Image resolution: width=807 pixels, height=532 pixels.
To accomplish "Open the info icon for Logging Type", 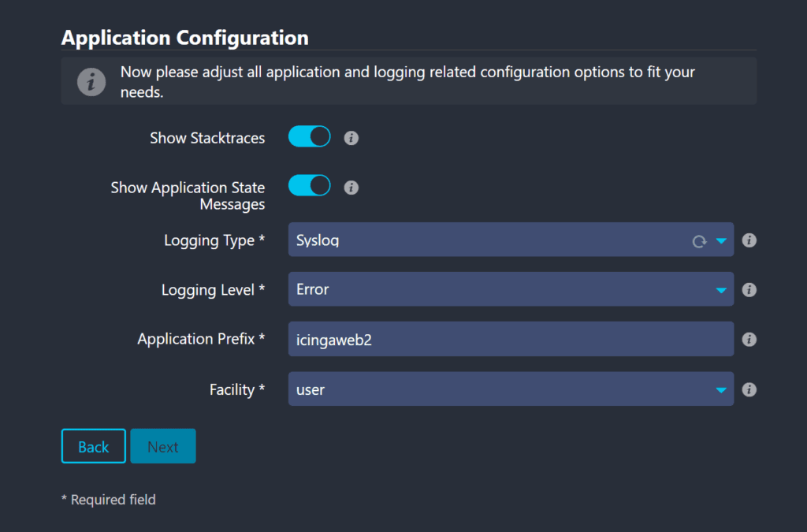I will [749, 240].
